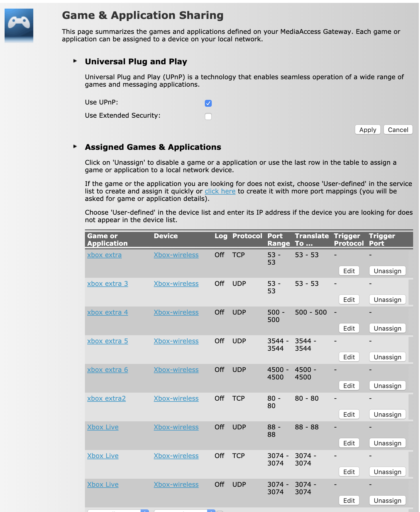Open Xbox-wireless device in the xbox extra 3 row
The image size is (420, 512).
(176, 284)
